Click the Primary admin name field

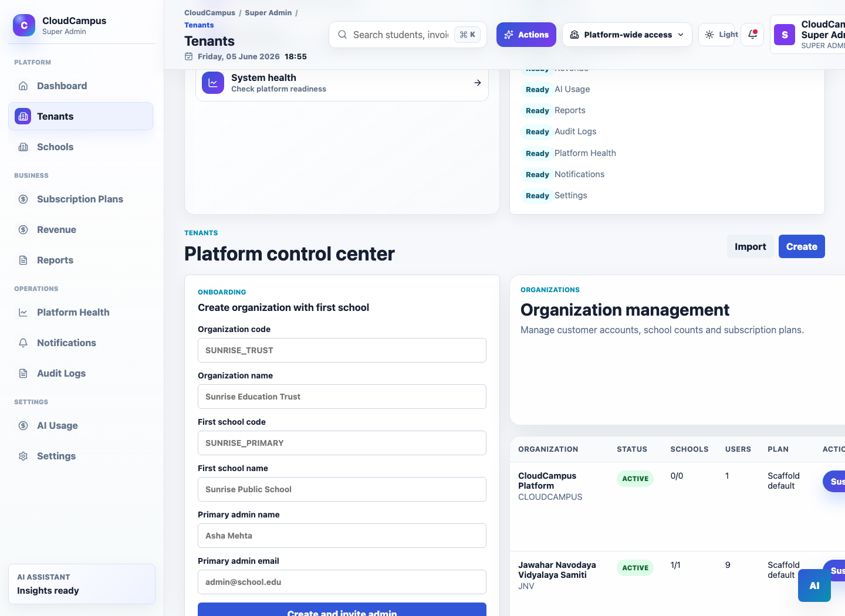point(342,536)
